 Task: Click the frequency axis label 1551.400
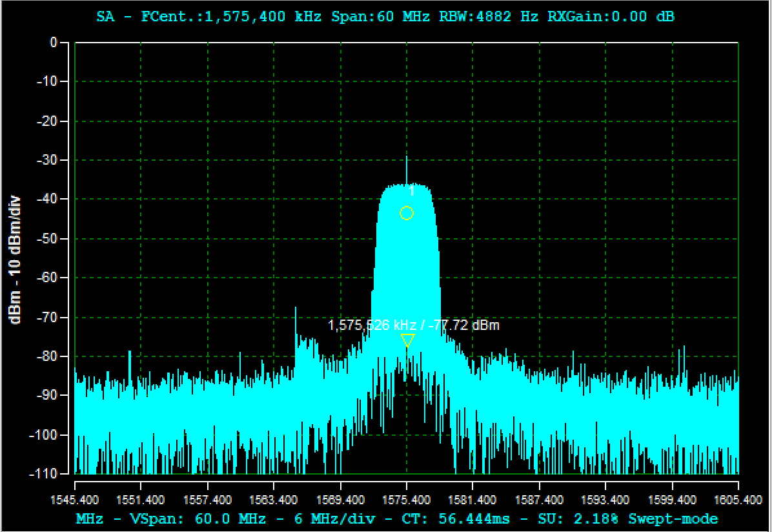pos(141,500)
